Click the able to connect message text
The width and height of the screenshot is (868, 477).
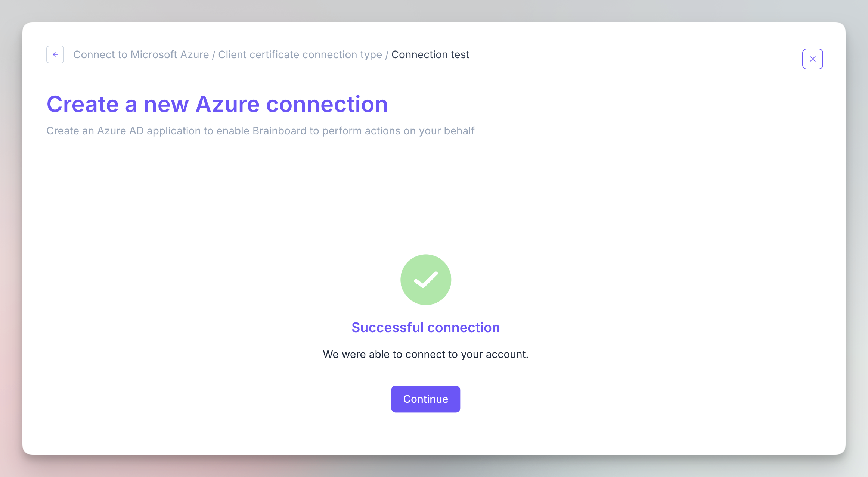(425, 354)
